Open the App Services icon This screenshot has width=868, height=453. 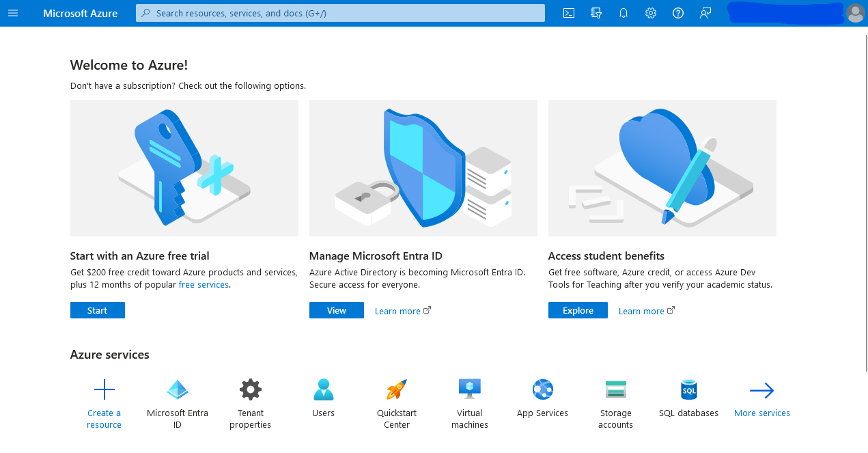543,390
